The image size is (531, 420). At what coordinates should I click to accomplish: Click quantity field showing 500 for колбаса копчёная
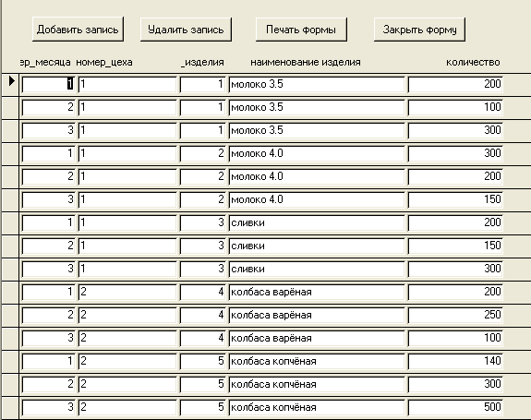[x=455, y=407]
